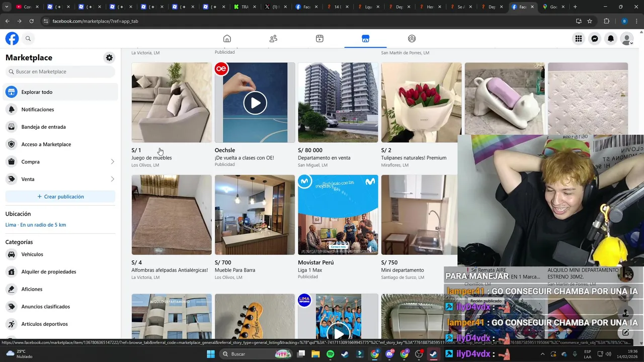Open the Tulipanes naturales listing photo
Screen dimensions: 644x362
point(421,103)
